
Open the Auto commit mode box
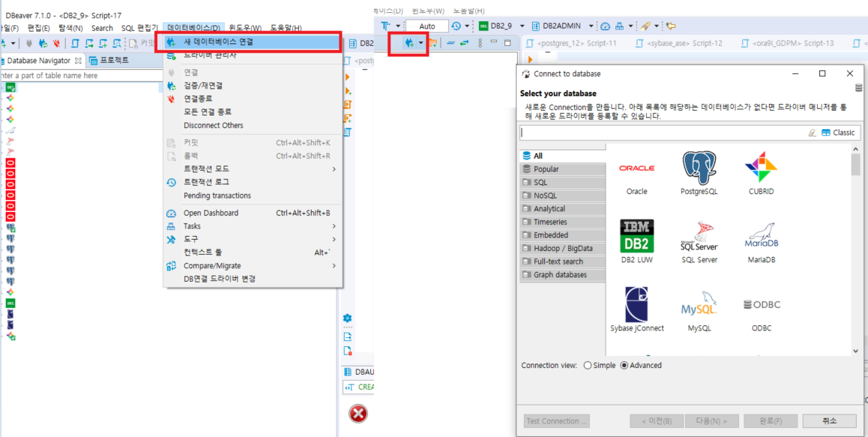427,26
